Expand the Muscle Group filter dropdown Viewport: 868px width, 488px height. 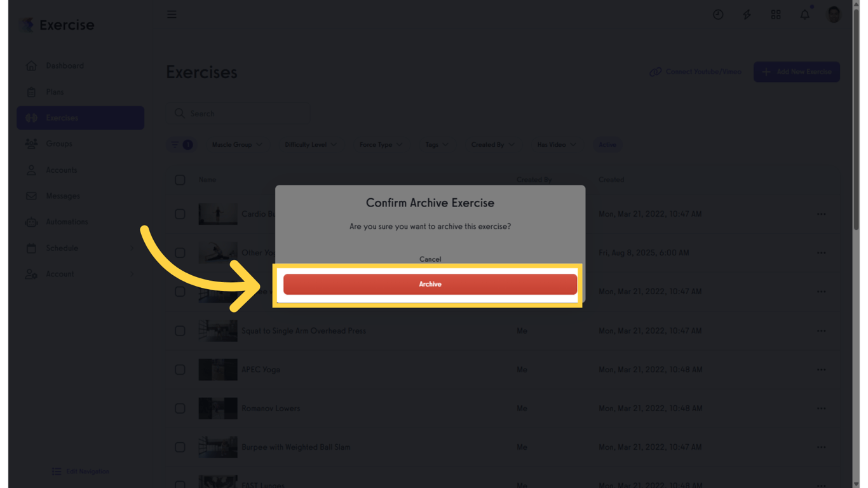pos(237,145)
